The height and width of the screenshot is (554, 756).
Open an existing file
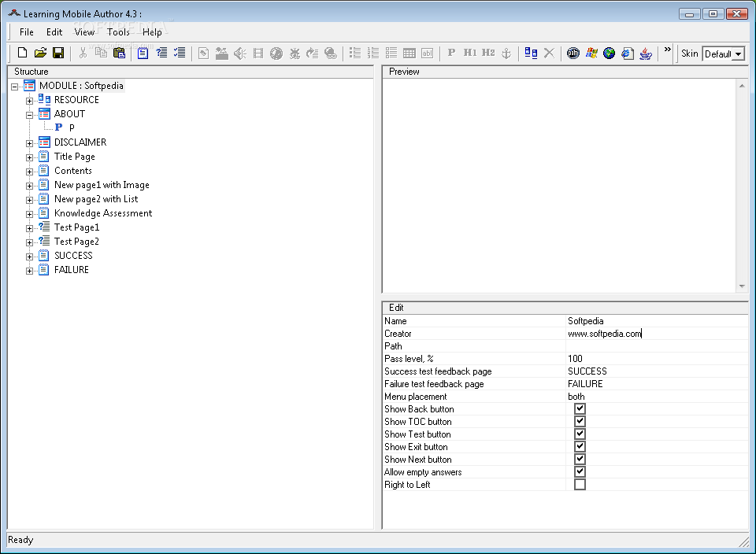click(x=40, y=53)
